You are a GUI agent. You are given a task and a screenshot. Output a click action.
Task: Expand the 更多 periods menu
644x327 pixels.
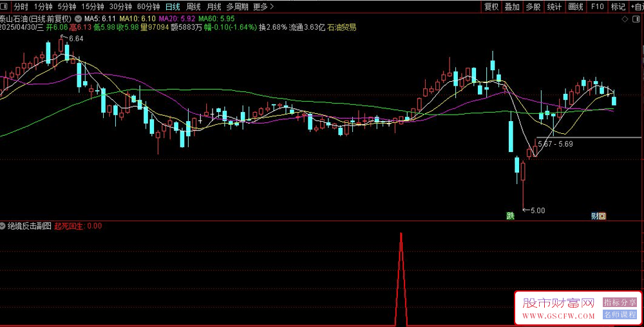pyautogui.click(x=263, y=6)
